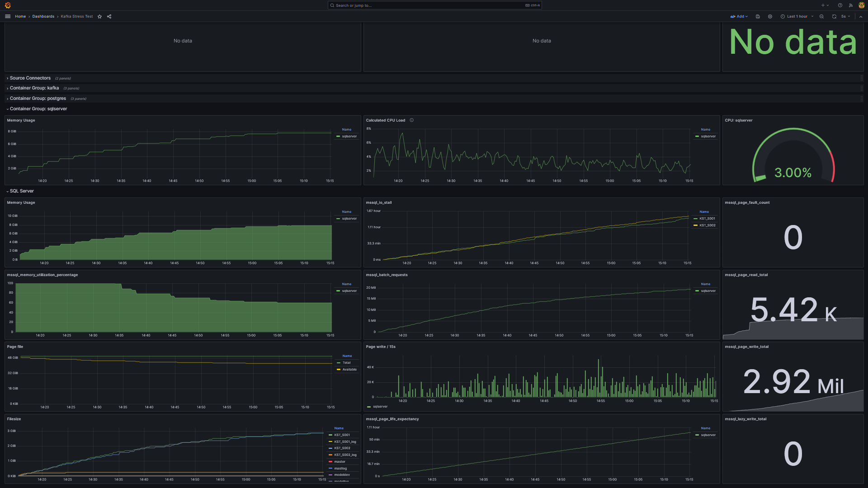The width and height of the screenshot is (868, 488).
Task: Save the dashboard with the disk icon
Action: 758,16
